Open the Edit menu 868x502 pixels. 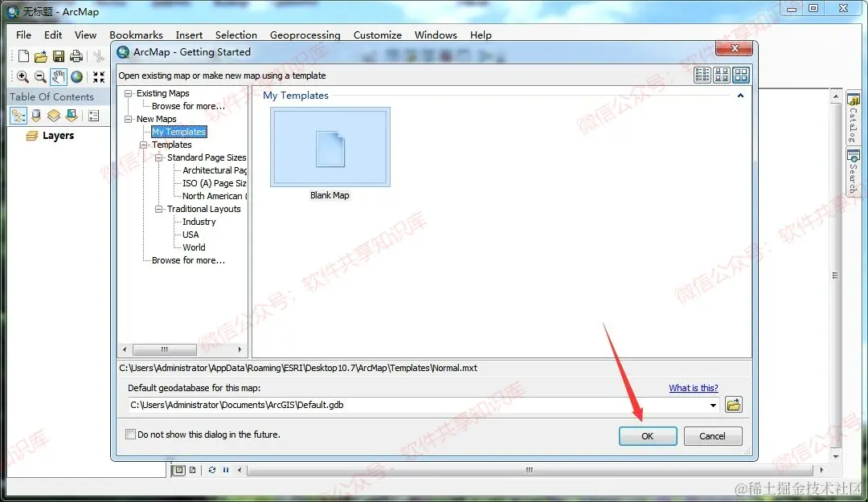pyautogui.click(x=53, y=35)
